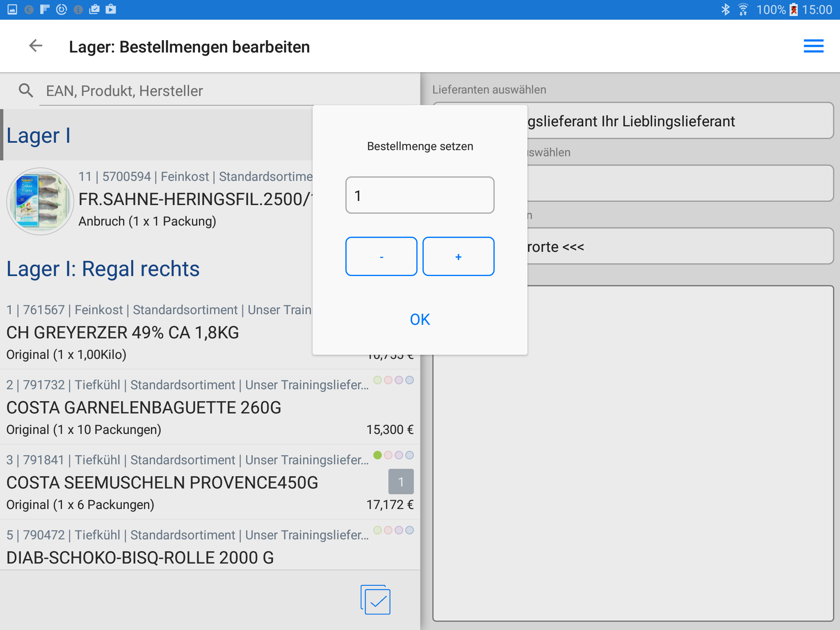840x630 pixels.
Task: Tap the herring fillet product thumbnail
Action: tap(40, 201)
